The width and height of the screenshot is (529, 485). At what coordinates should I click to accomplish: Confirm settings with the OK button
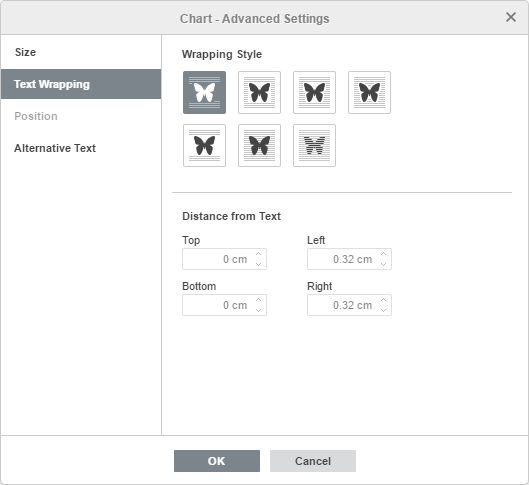[217, 461]
